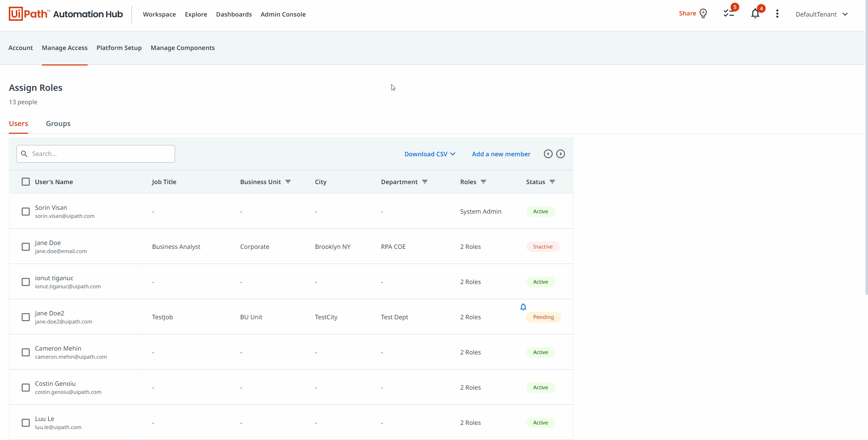Click the next page arrow icon
868x440 pixels.
(561, 154)
